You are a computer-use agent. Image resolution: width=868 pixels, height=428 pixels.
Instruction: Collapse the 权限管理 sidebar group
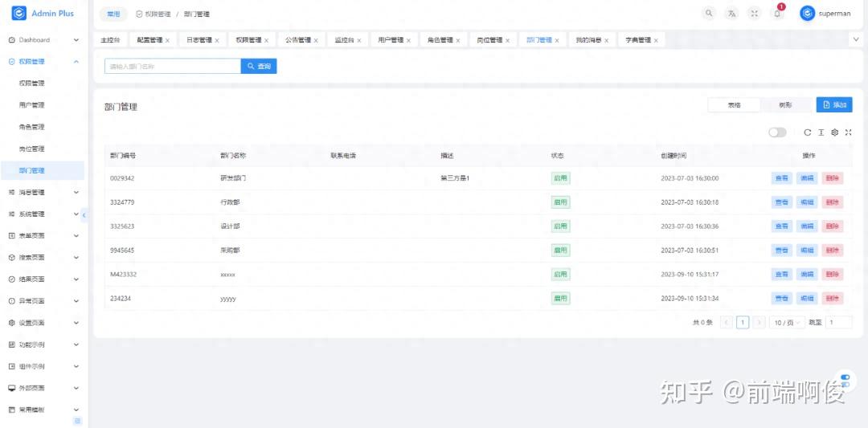pyautogui.click(x=42, y=61)
